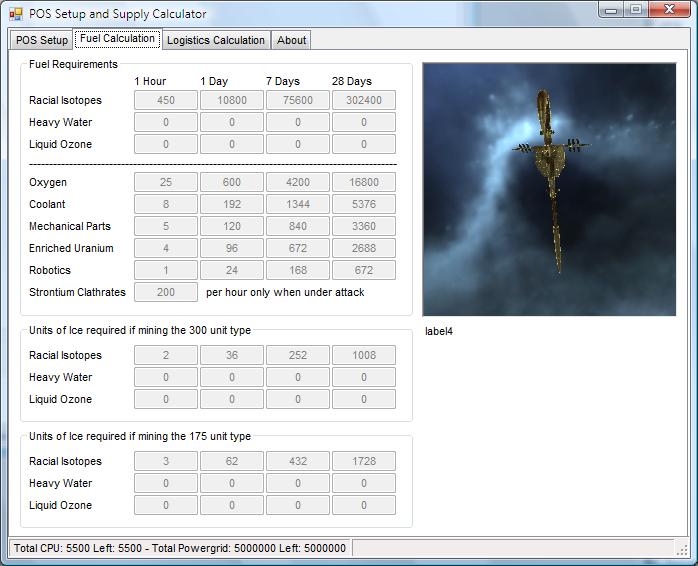This screenshot has height=566, width=698.
Task: Click the window resize grip in the status bar
Action: tap(682, 550)
